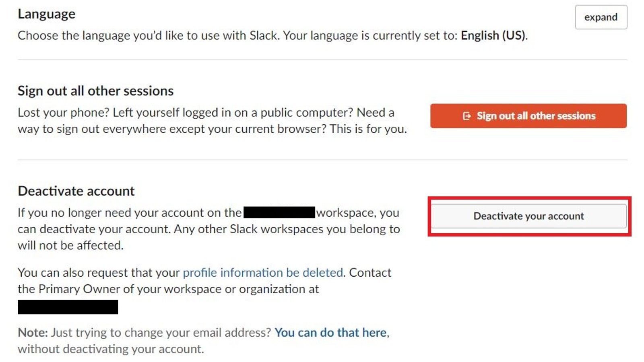Click the link for changing your email address

[x=331, y=333]
